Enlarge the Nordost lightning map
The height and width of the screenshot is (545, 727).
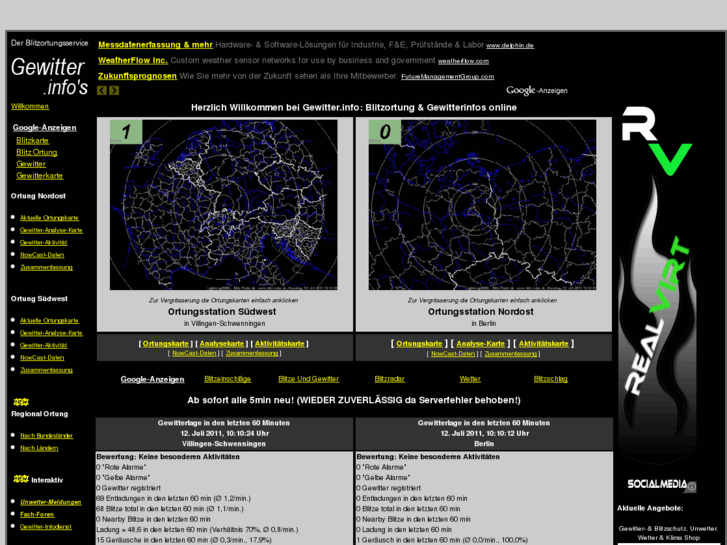click(482, 205)
